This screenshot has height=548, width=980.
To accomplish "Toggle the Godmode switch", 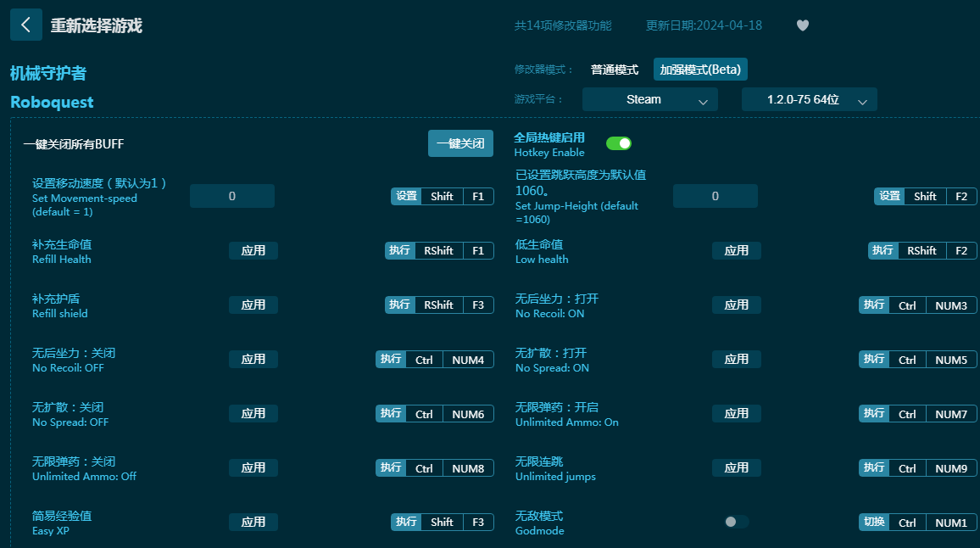I will click(736, 522).
